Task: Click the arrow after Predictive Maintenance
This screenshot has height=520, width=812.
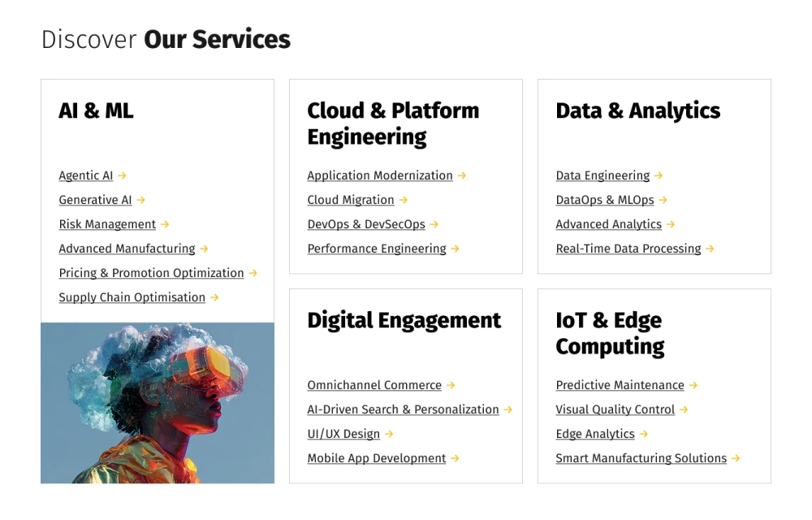Action: coord(693,385)
